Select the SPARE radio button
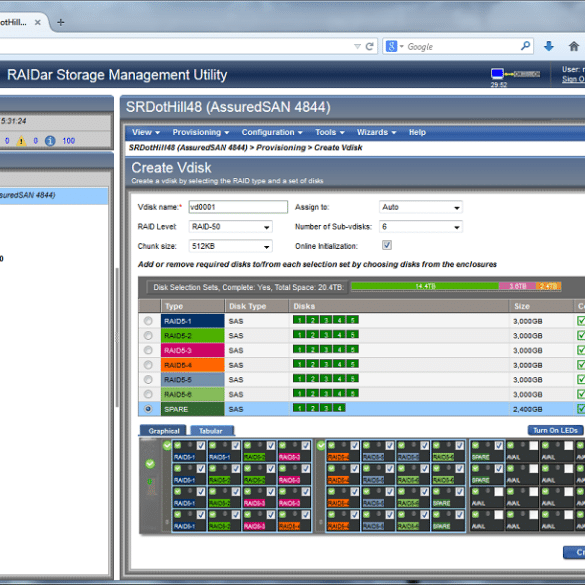Viewport: 585px width, 585px height. coord(148,409)
